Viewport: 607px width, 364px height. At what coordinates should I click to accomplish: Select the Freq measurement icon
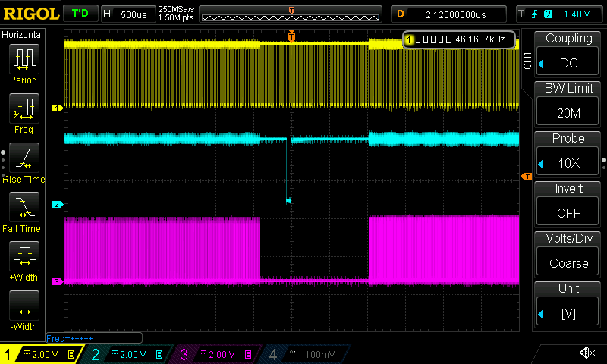[x=24, y=108]
